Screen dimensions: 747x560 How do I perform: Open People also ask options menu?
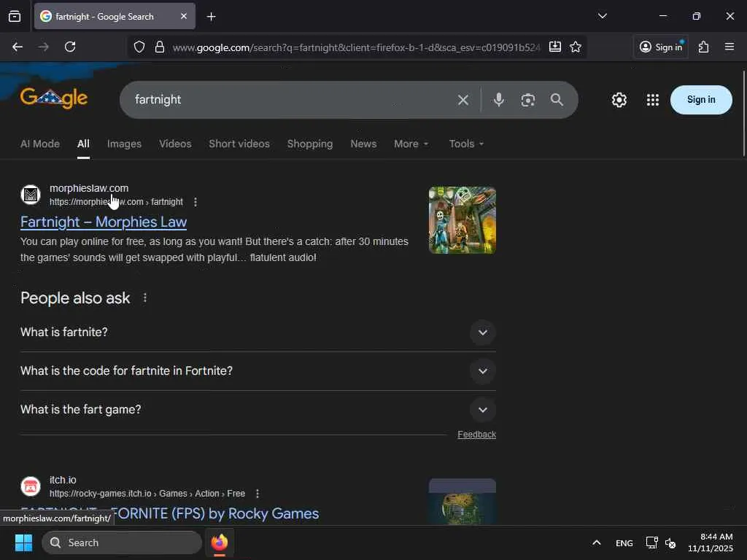click(145, 298)
